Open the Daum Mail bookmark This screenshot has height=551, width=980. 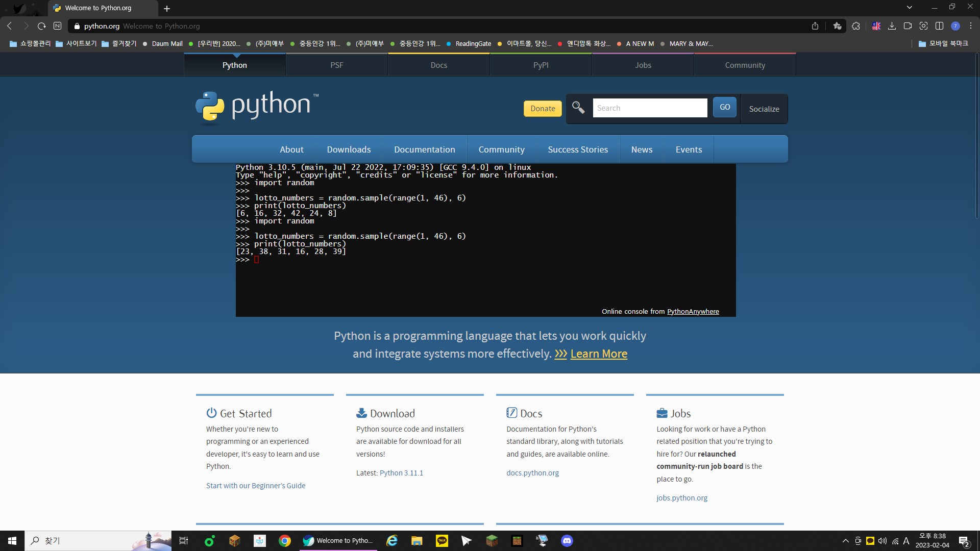162,44
